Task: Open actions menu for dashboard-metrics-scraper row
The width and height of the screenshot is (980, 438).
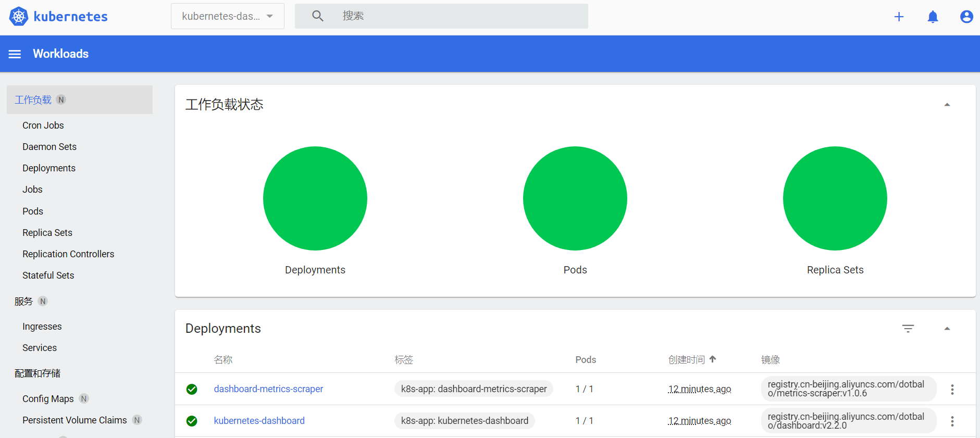Action: 952,390
